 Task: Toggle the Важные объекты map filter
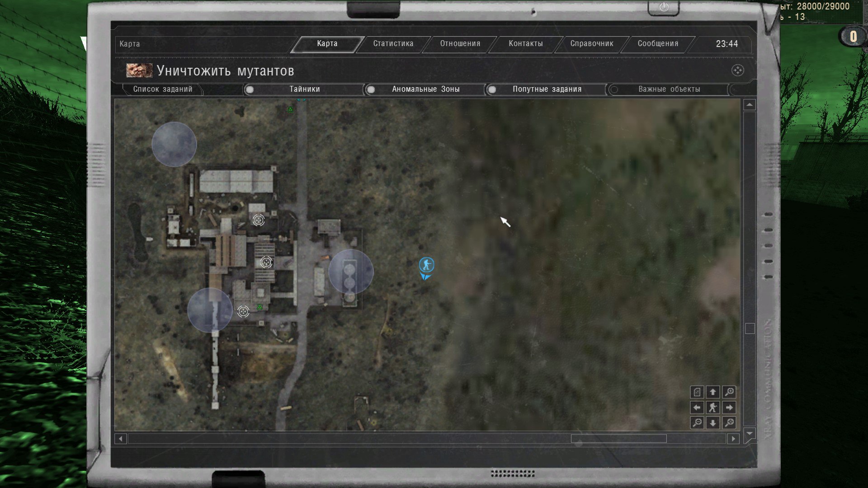pos(669,89)
